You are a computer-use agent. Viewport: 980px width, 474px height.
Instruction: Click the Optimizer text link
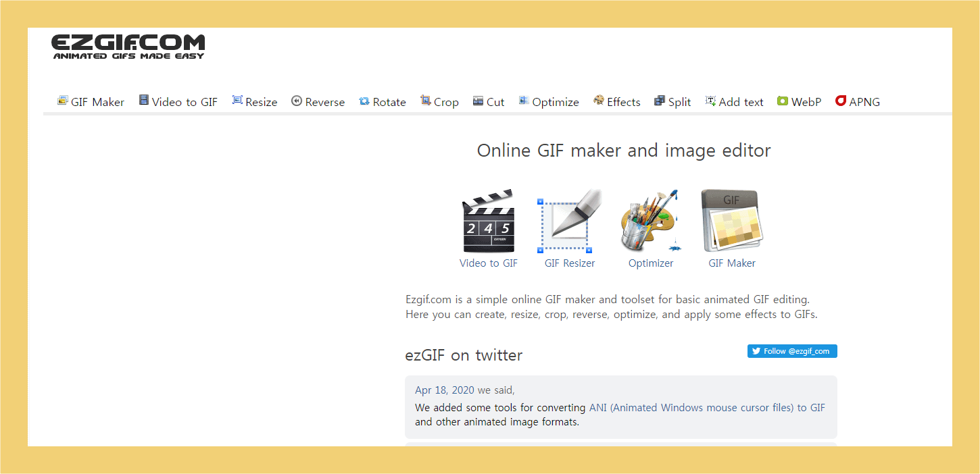(651, 263)
